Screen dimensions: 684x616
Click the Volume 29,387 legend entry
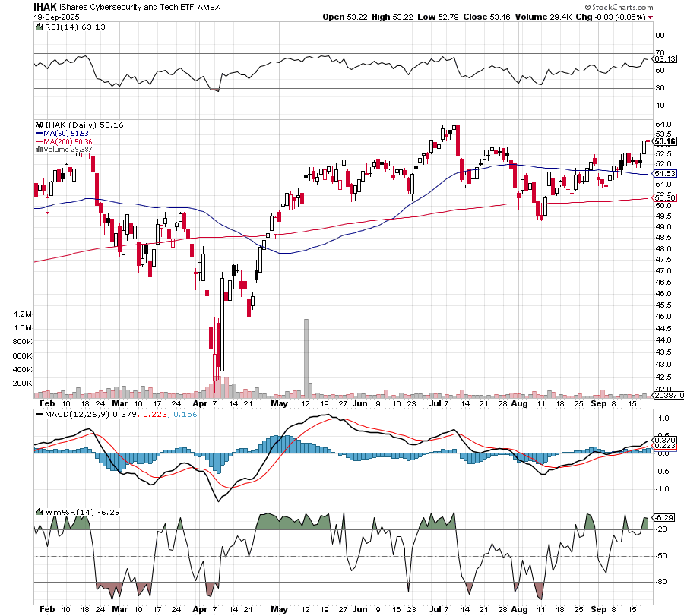(x=64, y=150)
